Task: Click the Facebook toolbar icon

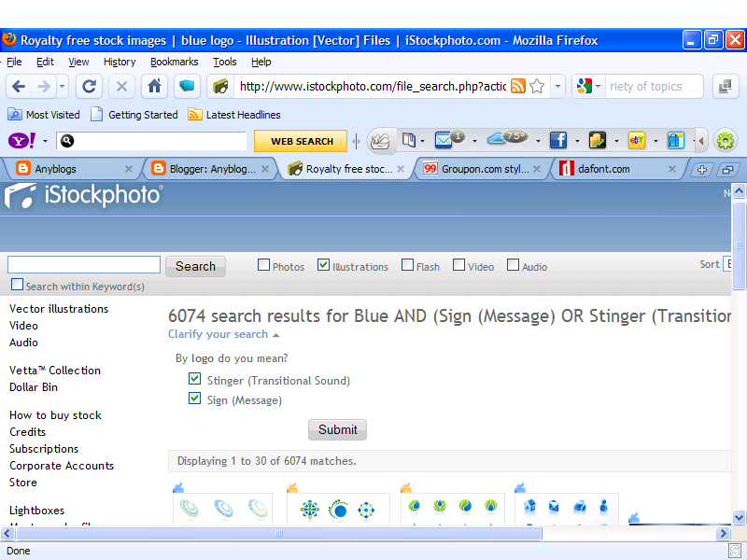Action: point(557,141)
